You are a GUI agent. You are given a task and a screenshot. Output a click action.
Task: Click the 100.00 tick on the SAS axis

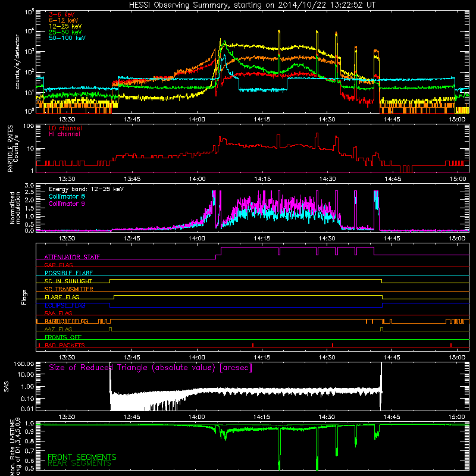[x=24, y=364]
